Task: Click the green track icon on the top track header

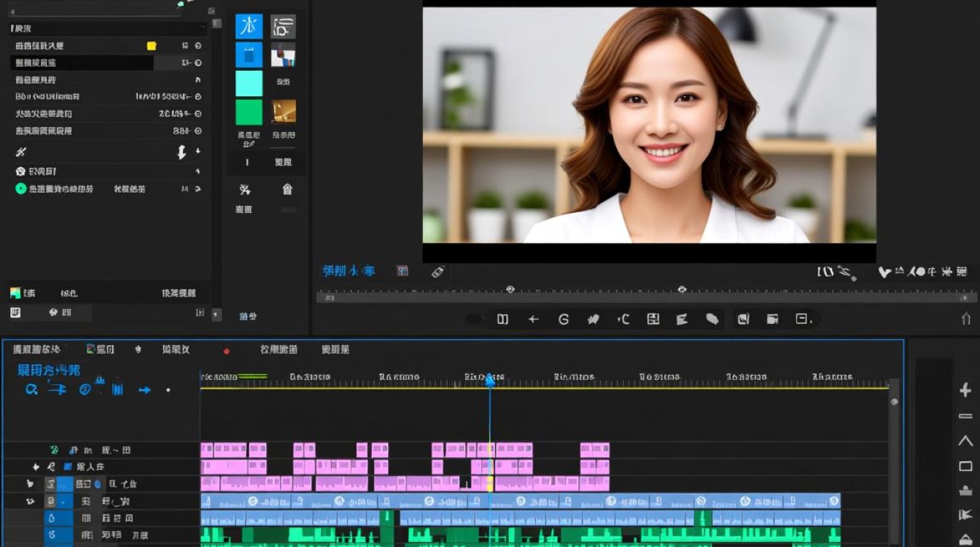Action: click(54, 449)
